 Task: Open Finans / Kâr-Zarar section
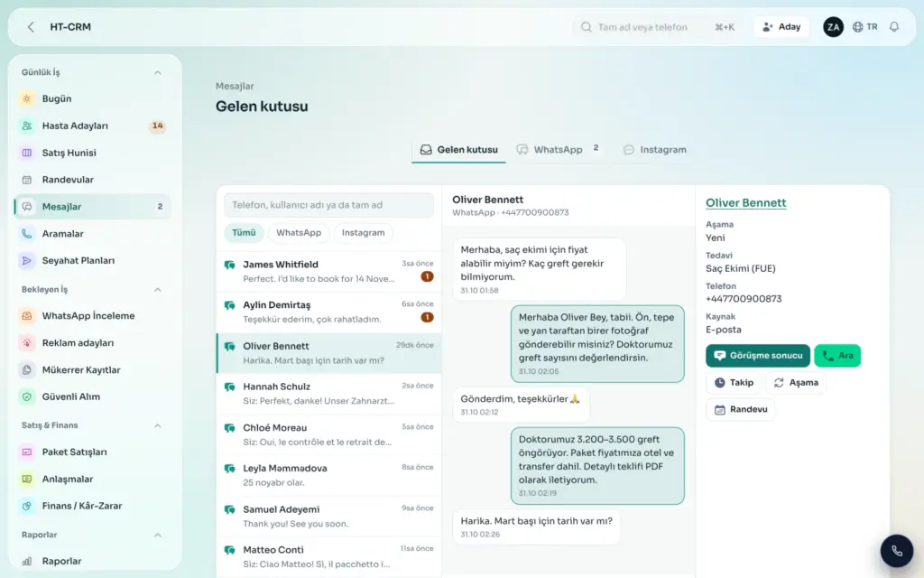pos(93,506)
